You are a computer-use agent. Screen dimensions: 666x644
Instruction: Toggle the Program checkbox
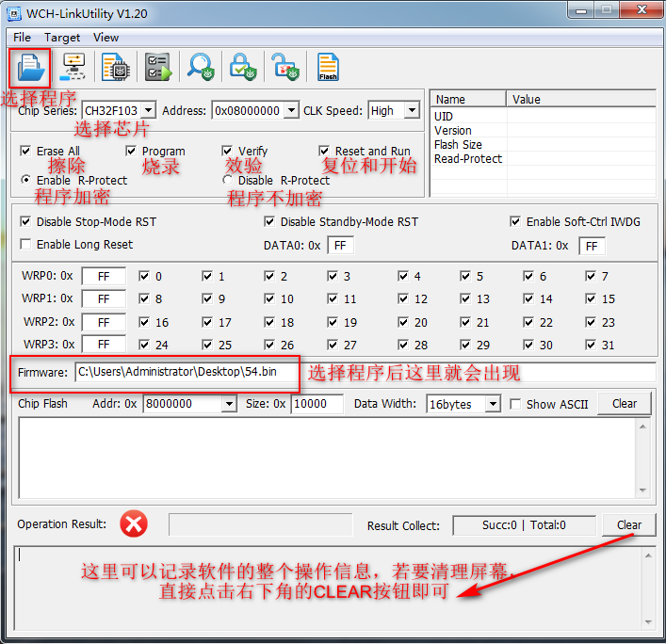[x=131, y=151]
